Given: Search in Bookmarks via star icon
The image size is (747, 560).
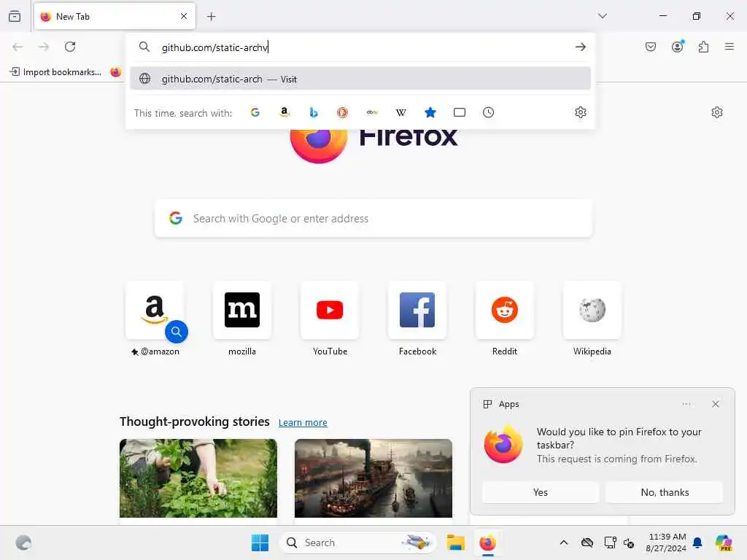Looking at the screenshot, I should 430,112.
